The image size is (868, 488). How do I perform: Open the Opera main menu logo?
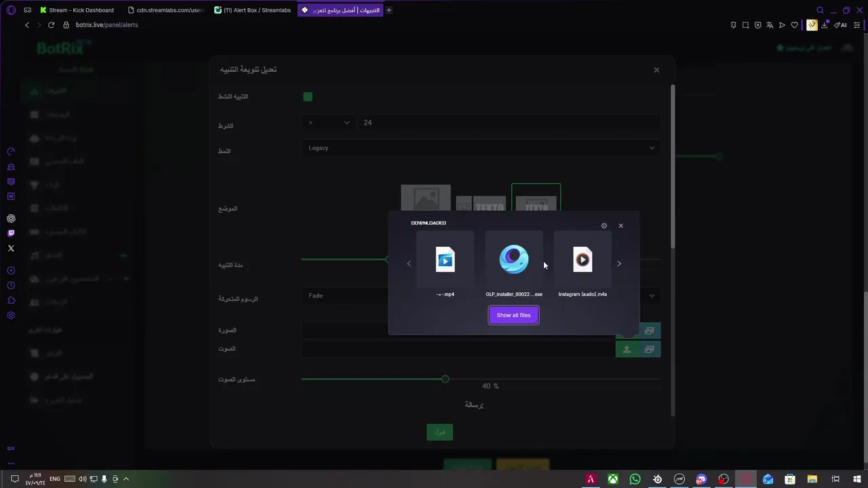coord(11,10)
